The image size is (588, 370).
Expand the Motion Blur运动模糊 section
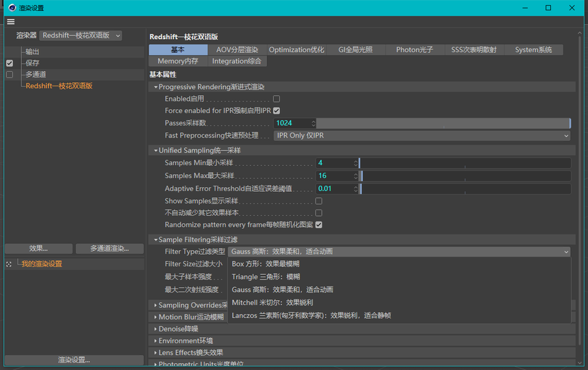155,317
